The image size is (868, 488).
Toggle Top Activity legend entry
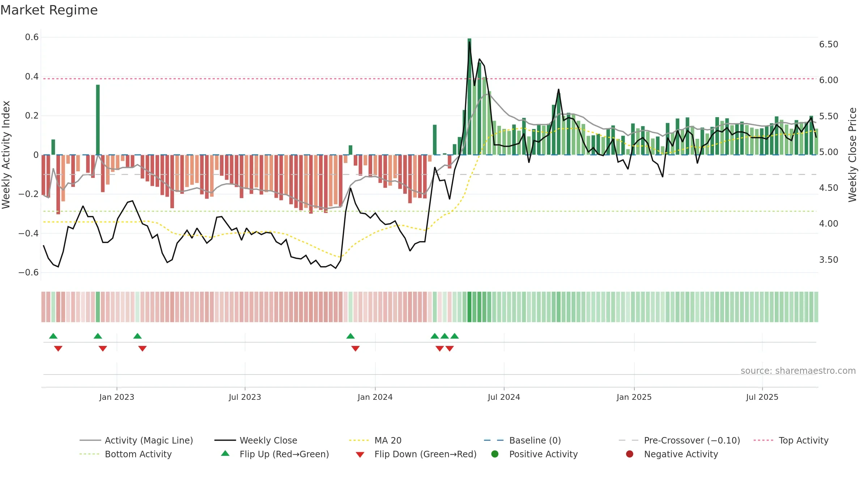[791, 440]
